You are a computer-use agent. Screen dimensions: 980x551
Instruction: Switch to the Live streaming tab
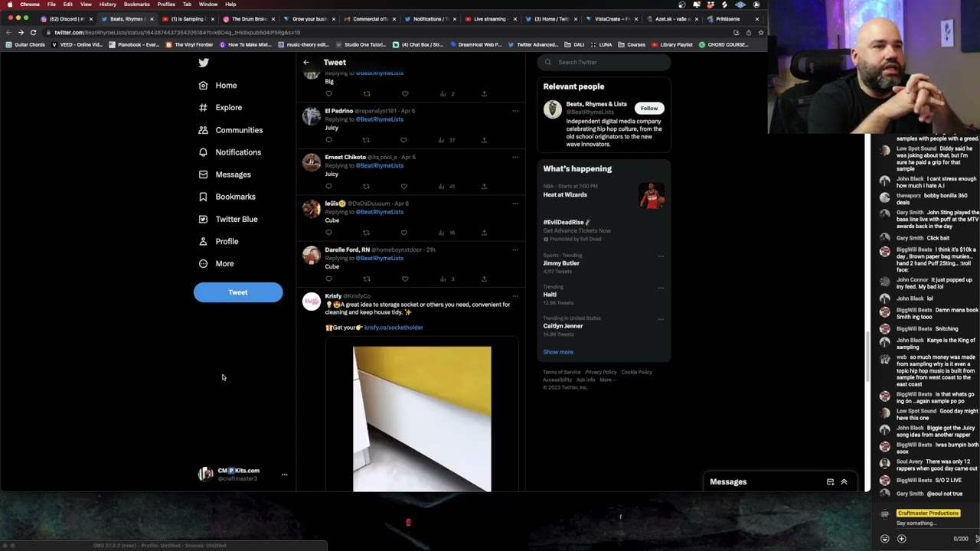coord(490,19)
